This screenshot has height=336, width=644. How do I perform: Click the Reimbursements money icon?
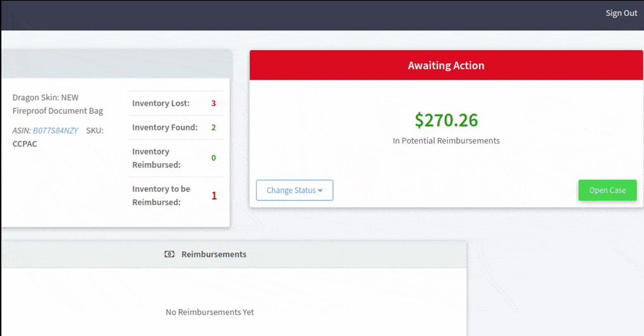pyautogui.click(x=169, y=254)
